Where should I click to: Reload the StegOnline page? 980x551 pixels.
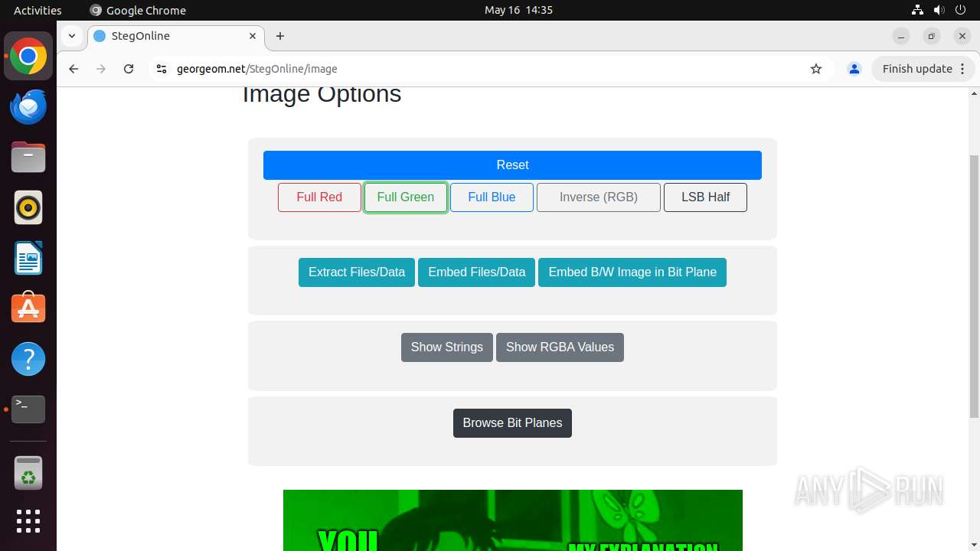129,69
